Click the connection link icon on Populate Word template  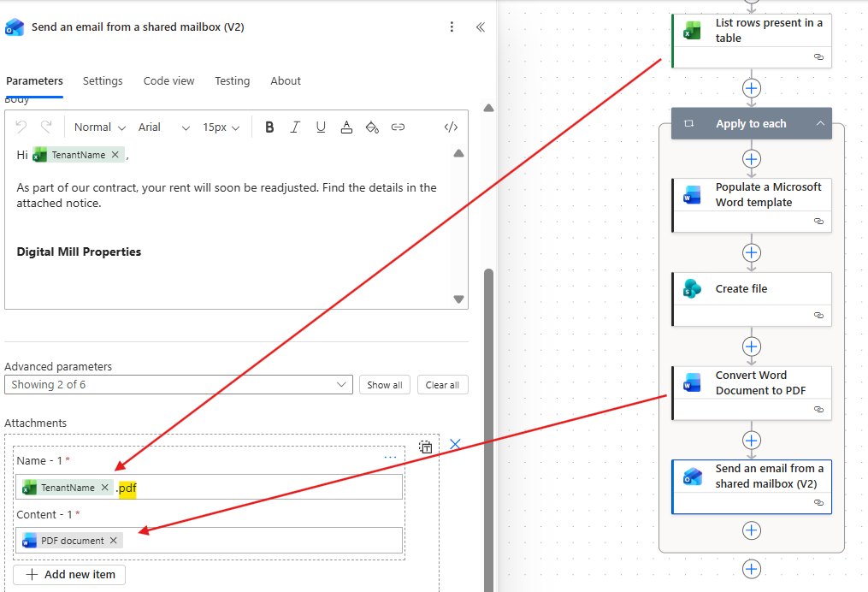818,221
